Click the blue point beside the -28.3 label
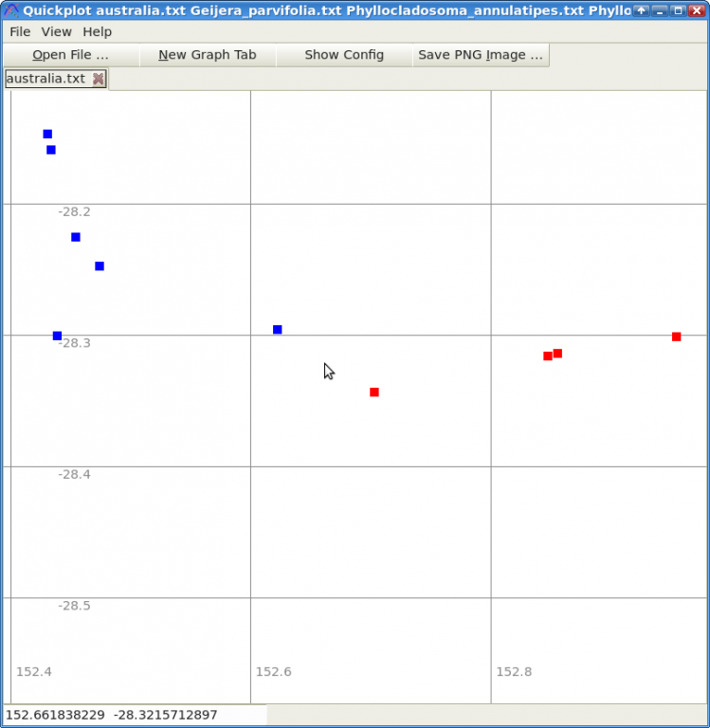The image size is (710, 728). click(57, 336)
